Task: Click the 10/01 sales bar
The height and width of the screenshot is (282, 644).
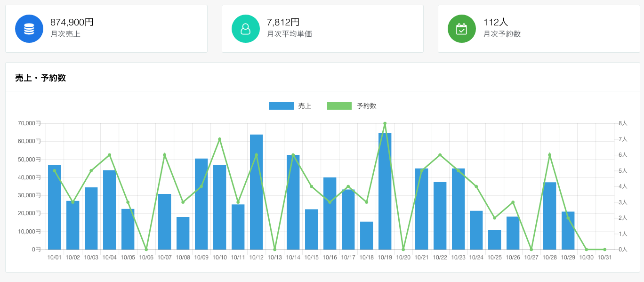Action: click(54, 207)
